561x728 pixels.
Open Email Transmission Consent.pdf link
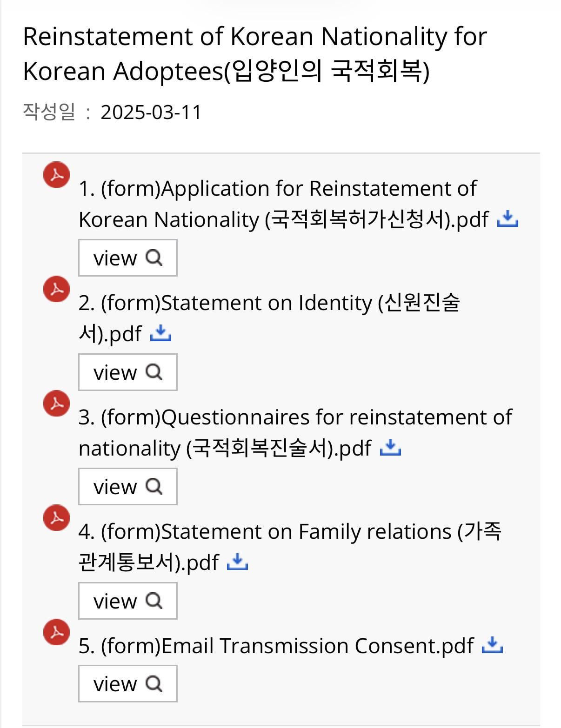pos(276,646)
